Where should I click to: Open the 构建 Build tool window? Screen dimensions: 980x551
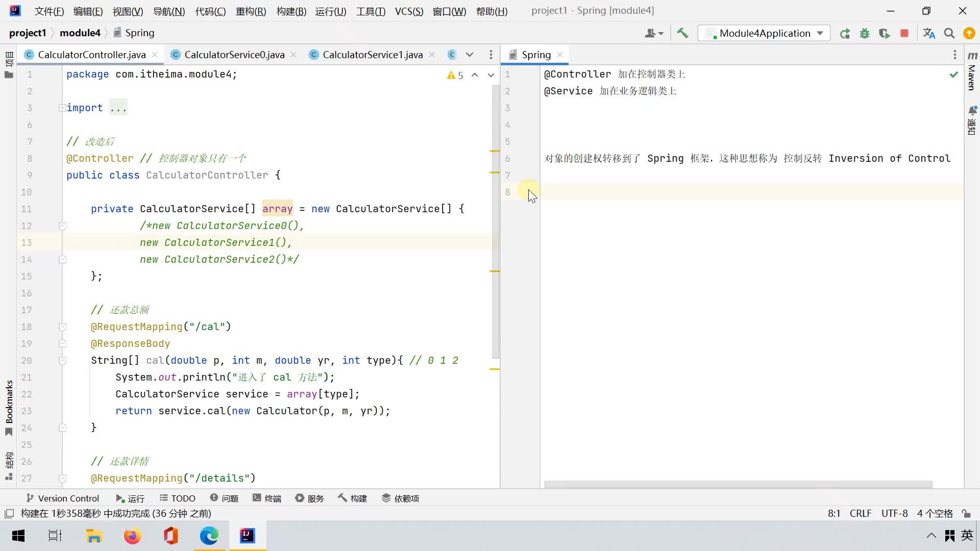click(353, 498)
